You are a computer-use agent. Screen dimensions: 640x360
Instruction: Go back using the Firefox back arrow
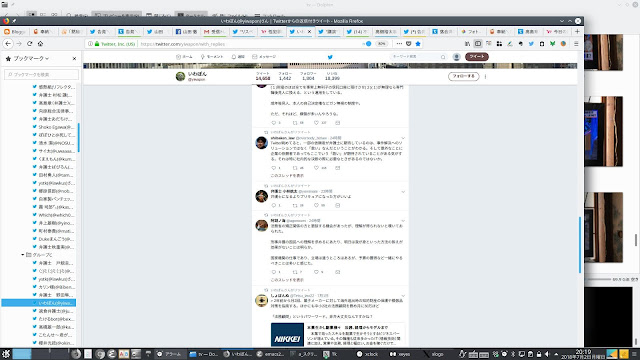coord(8,44)
